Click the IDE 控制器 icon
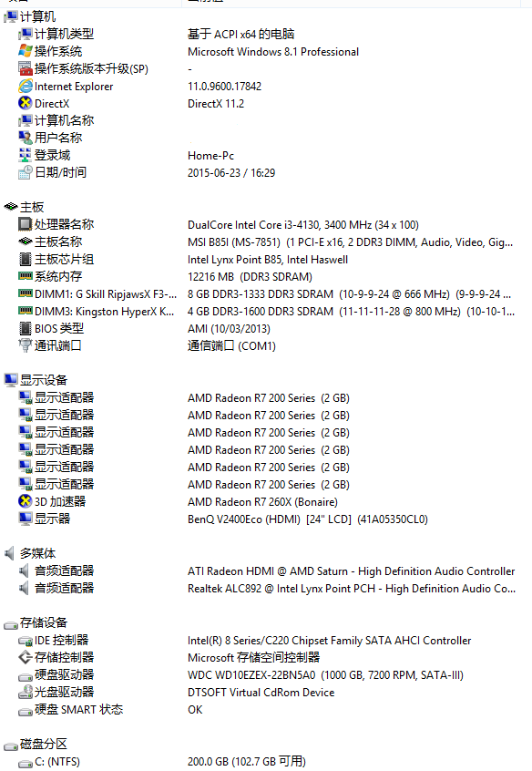The image size is (532, 771). (26, 641)
